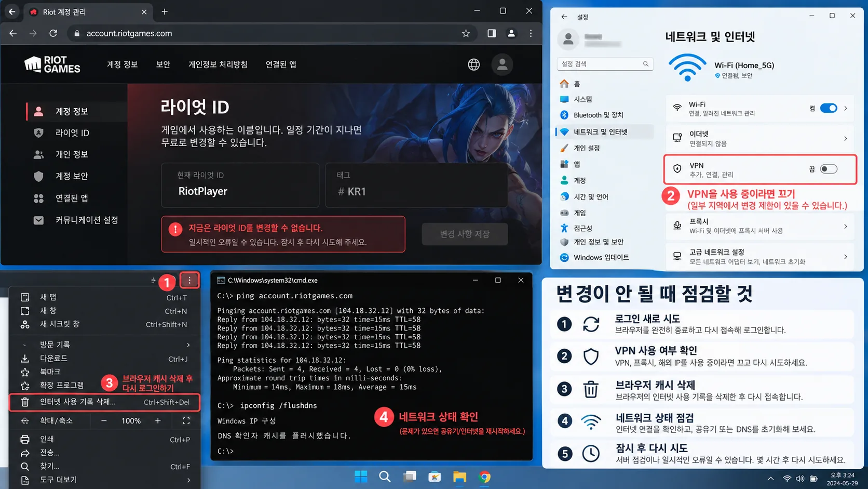Show hidden tray icons chevron
This screenshot has height=489, width=868.
[770, 479]
